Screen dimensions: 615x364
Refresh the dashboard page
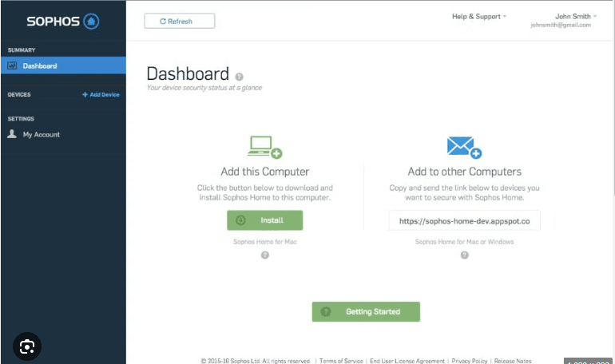click(180, 22)
